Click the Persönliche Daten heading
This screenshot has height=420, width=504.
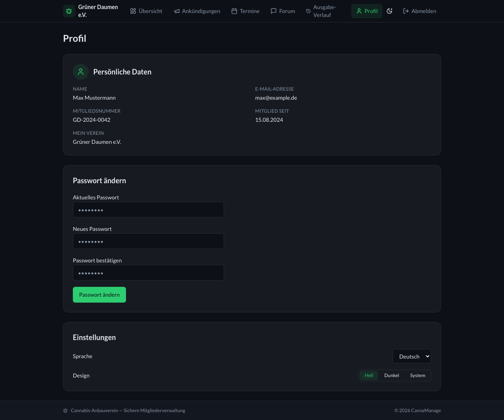click(122, 72)
